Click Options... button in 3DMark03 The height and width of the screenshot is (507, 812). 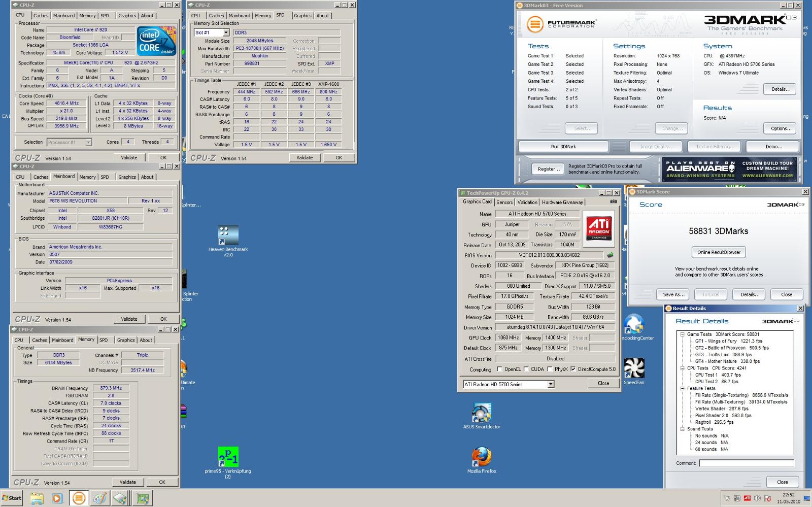pyautogui.click(x=781, y=128)
